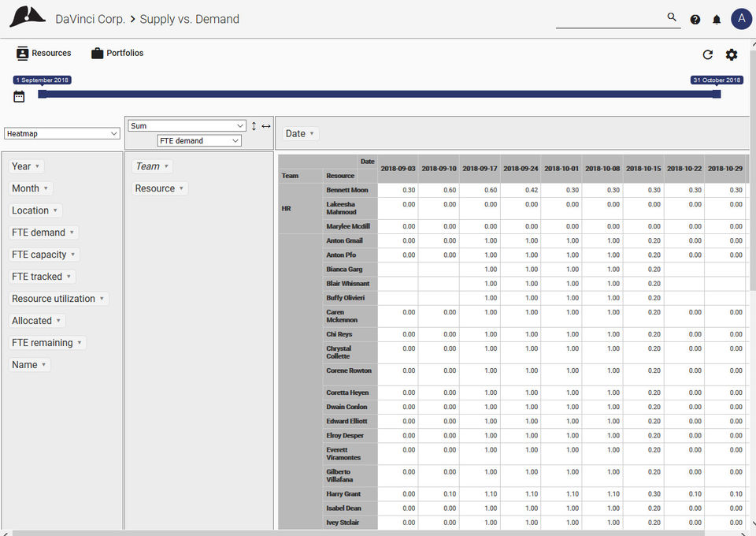Click the Allocated attribute chip
The image size is (756, 536).
[x=36, y=321]
